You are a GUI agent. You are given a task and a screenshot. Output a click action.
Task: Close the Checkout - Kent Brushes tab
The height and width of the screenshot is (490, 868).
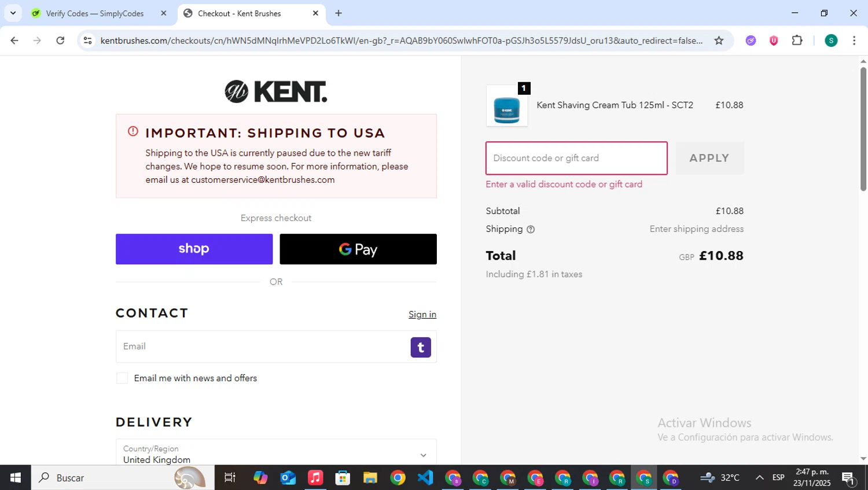click(315, 13)
